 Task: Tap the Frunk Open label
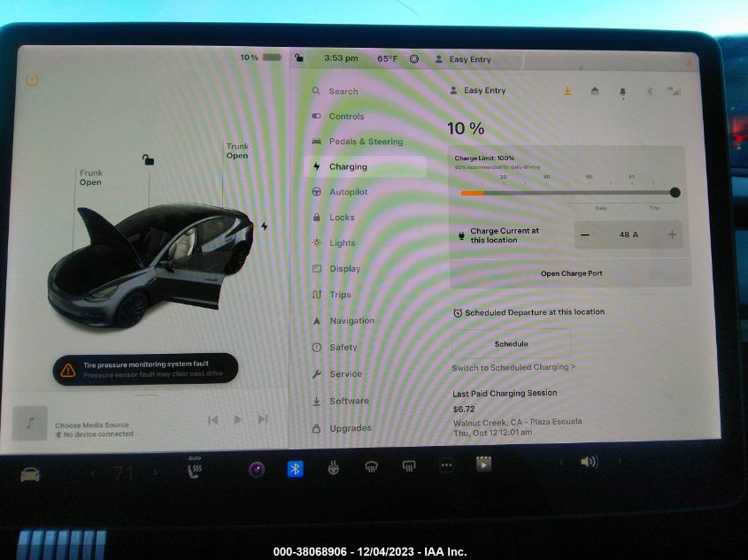click(90, 178)
